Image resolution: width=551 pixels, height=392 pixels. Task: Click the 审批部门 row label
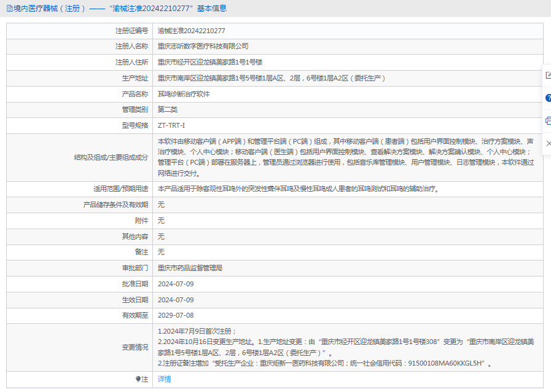point(135,268)
